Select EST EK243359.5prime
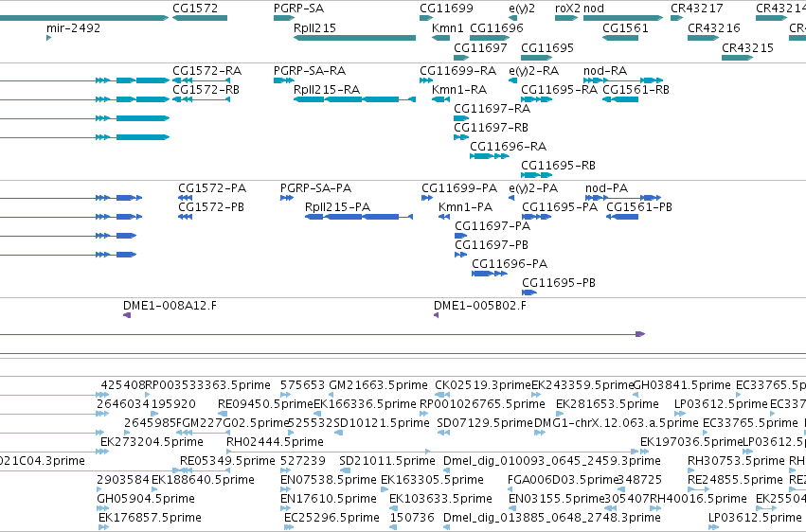Screen dimensions: 806x532 click(x=536, y=395)
